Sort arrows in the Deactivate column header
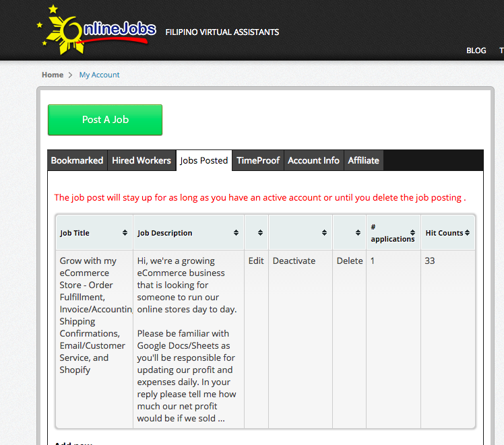Screen dimensions: 504x445 (324, 233)
